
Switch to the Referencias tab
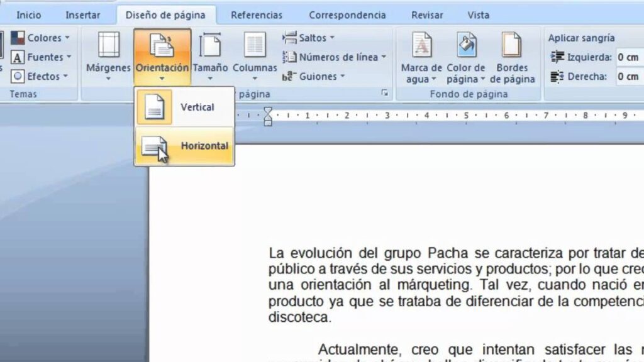tap(257, 15)
